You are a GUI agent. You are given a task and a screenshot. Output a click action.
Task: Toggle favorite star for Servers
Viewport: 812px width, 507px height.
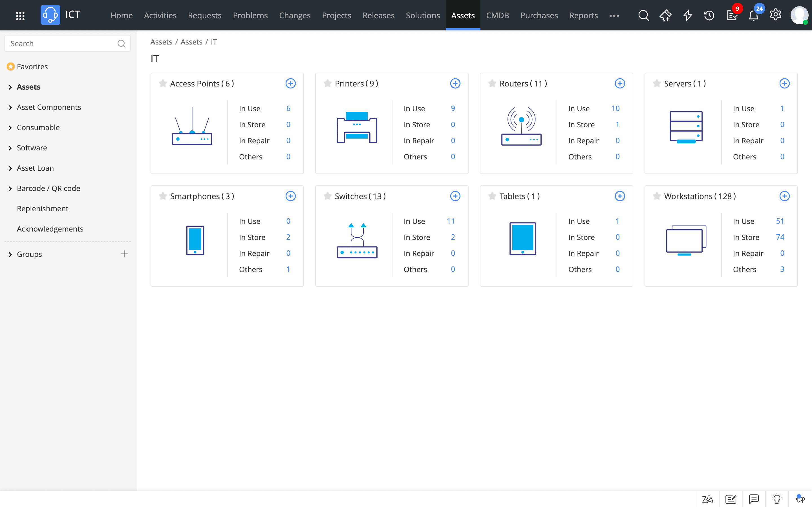657,83
